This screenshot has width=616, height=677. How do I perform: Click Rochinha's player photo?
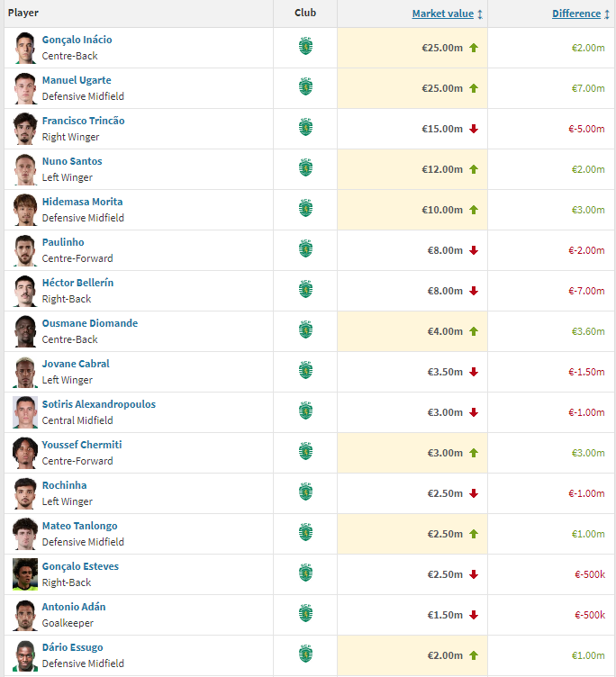click(x=25, y=493)
